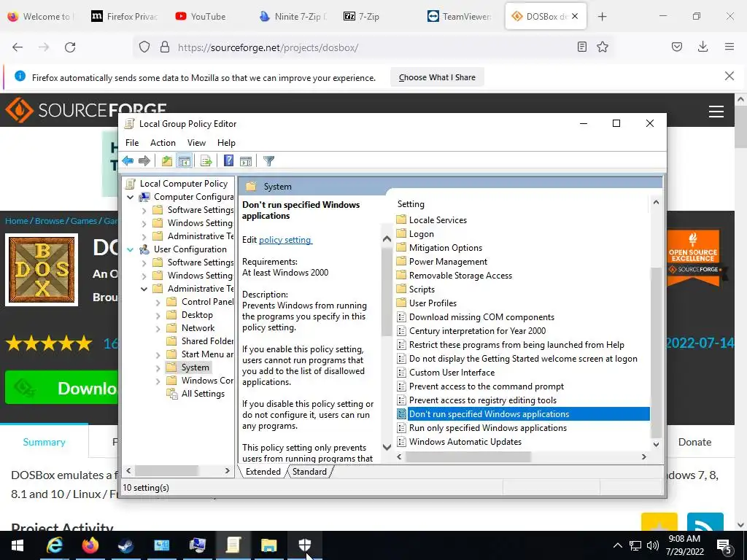747x560 pixels.
Task: Click the green Download button
Action: pyautogui.click(x=62, y=388)
